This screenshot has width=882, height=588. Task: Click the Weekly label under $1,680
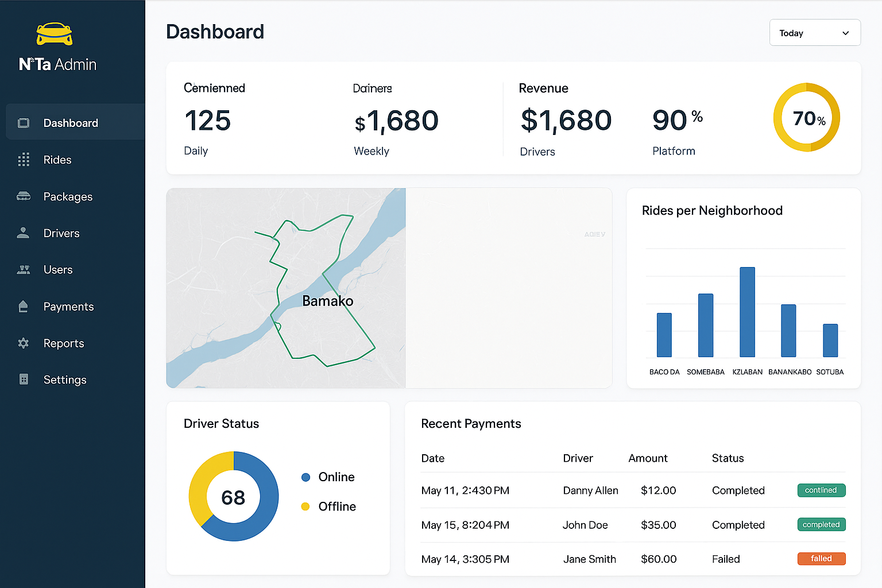click(372, 151)
